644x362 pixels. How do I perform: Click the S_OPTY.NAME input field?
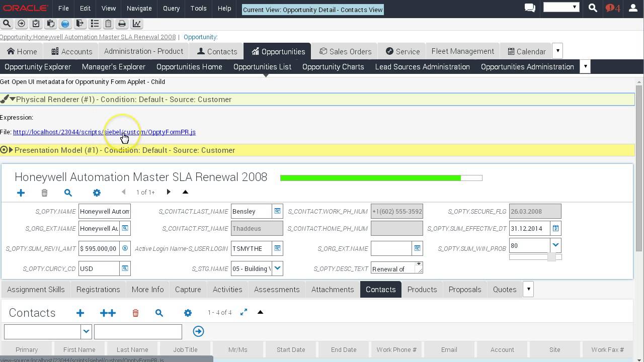(105, 211)
